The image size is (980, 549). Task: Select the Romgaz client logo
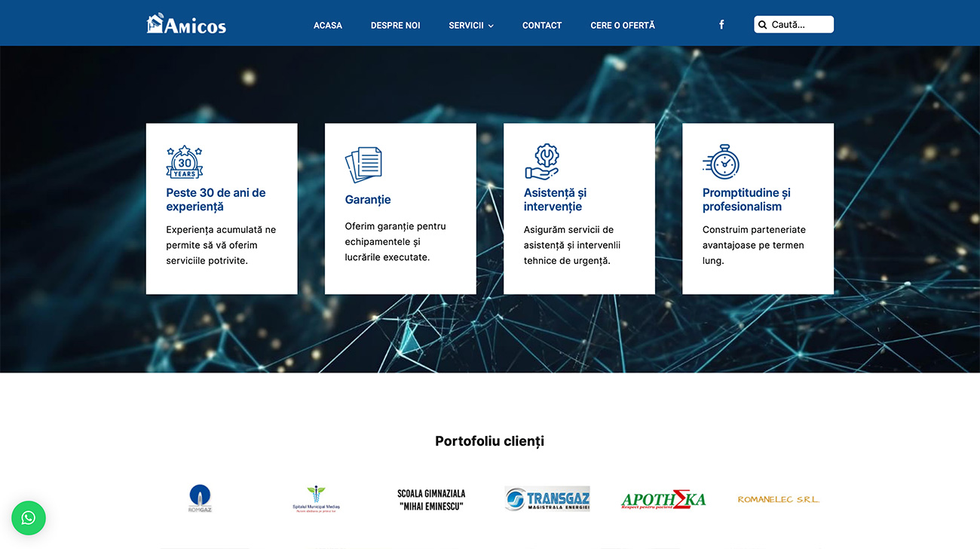(x=200, y=498)
